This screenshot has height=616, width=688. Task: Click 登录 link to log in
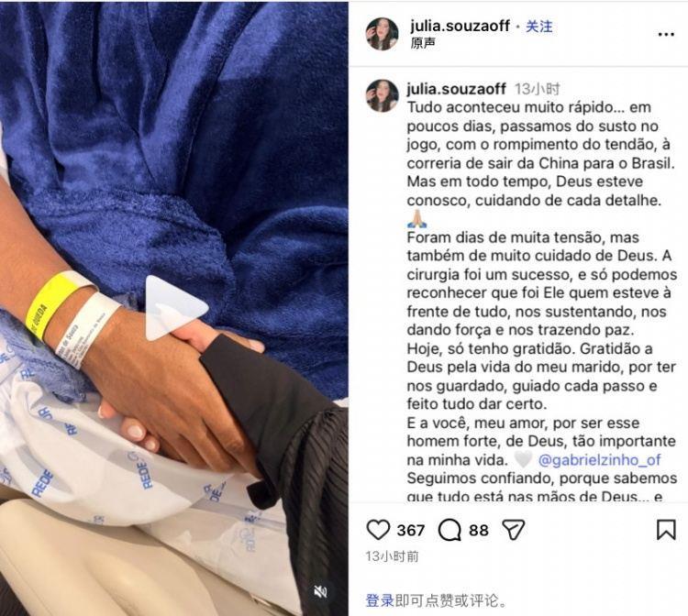[x=380, y=600]
